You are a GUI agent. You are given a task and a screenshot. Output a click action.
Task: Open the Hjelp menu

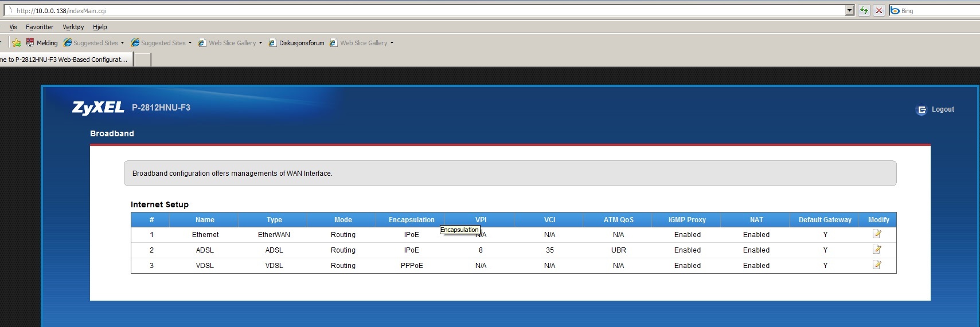click(100, 27)
